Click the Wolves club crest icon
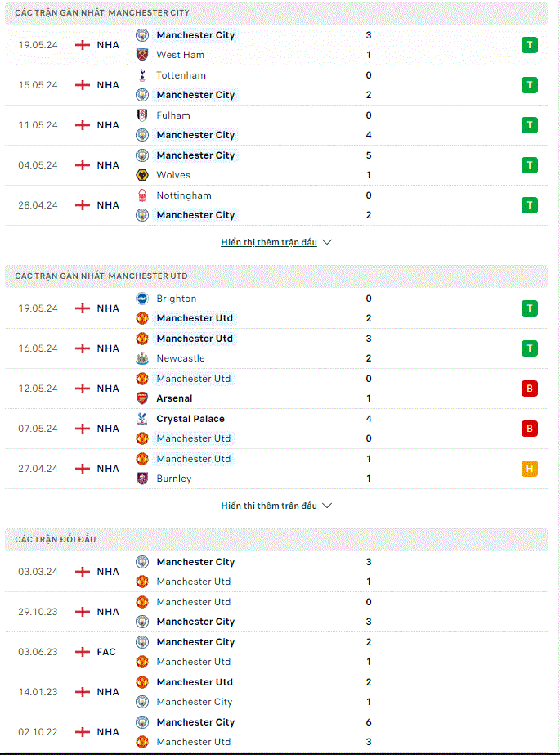This screenshot has width=560, height=755. point(142,175)
